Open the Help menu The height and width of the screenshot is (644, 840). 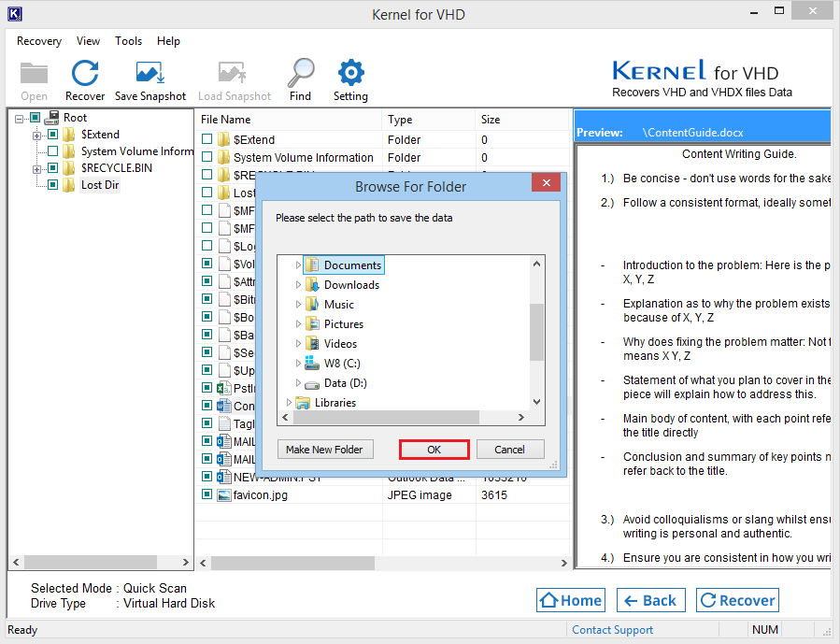tap(168, 41)
